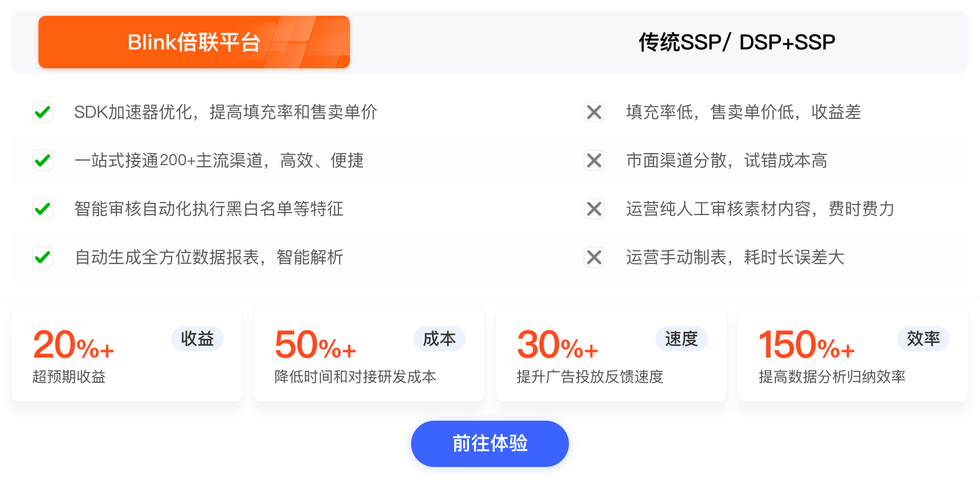980x488 pixels.
Task: Click the 速度 tag label
Action: (x=682, y=339)
